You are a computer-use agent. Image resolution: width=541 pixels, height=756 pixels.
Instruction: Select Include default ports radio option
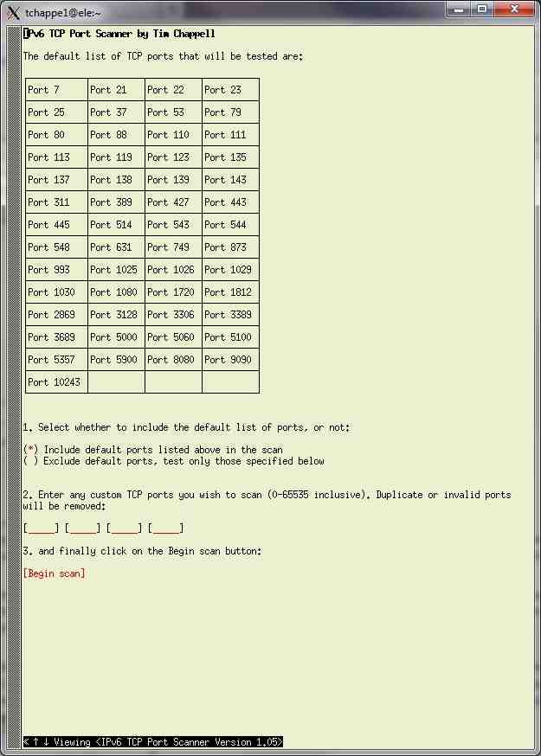coord(30,450)
